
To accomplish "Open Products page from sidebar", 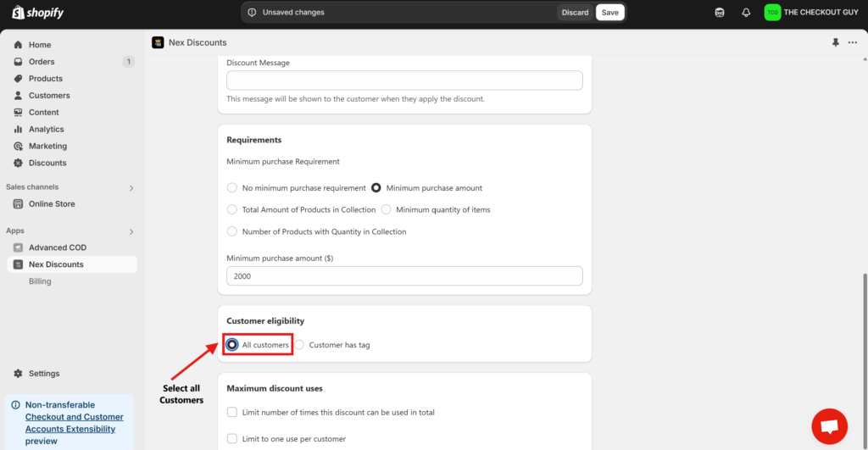I will (46, 79).
